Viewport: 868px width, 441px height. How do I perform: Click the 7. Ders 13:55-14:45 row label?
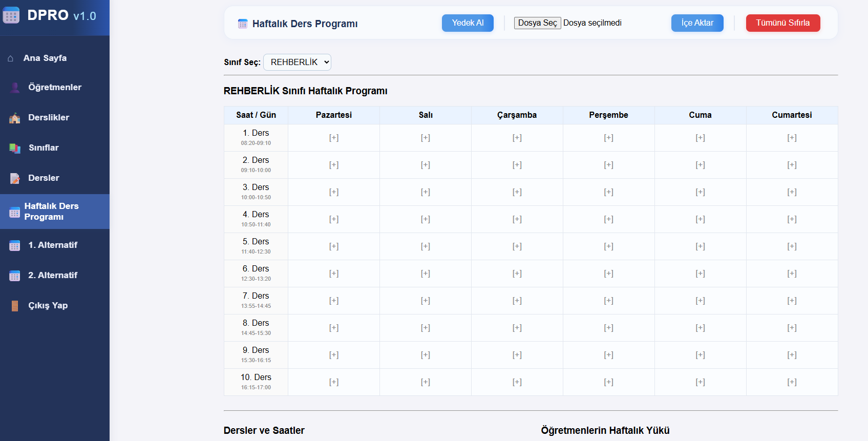(256, 301)
